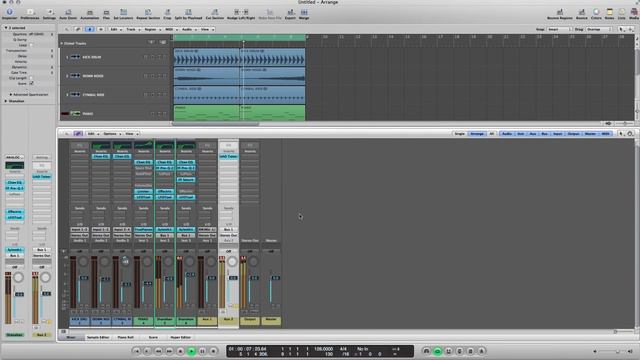Click Go to Beginning transport button
This screenshot has width=640, height=360.
tap(137, 351)
